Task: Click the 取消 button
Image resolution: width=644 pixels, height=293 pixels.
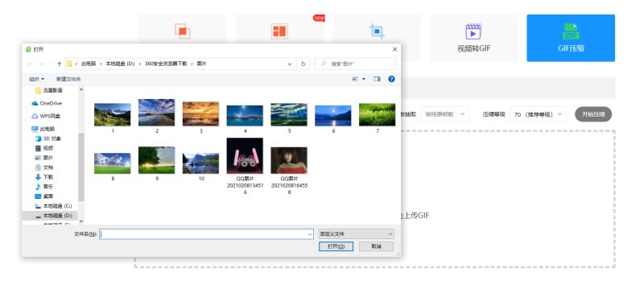Action: (376, 246)
